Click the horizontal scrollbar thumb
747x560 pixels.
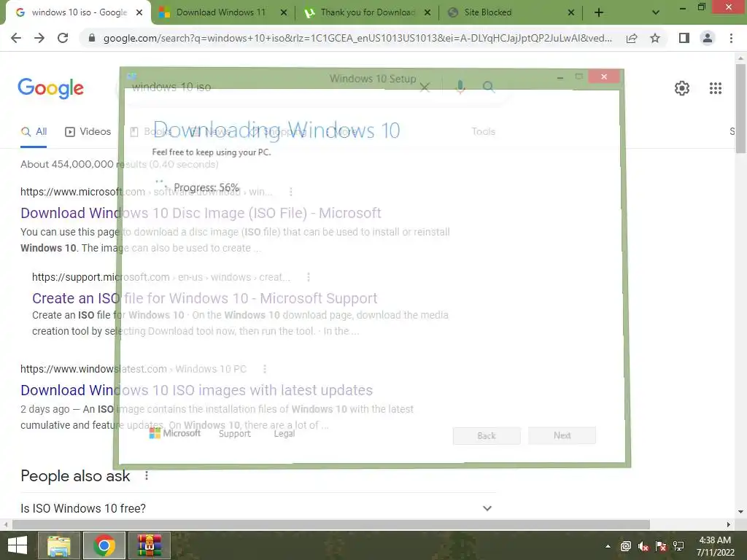pos(331,524)
